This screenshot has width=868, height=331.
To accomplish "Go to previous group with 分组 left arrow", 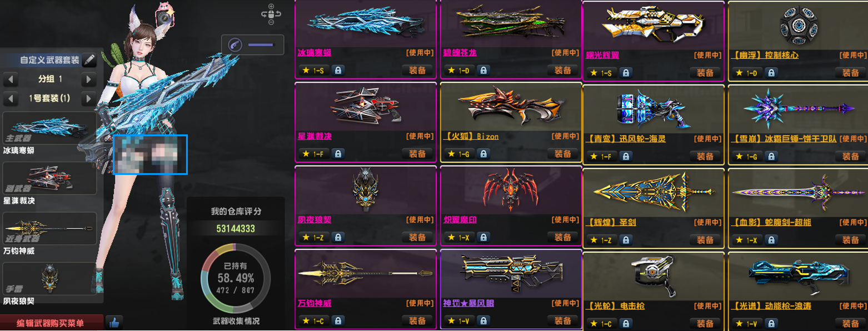I will (x=9, y=79).
